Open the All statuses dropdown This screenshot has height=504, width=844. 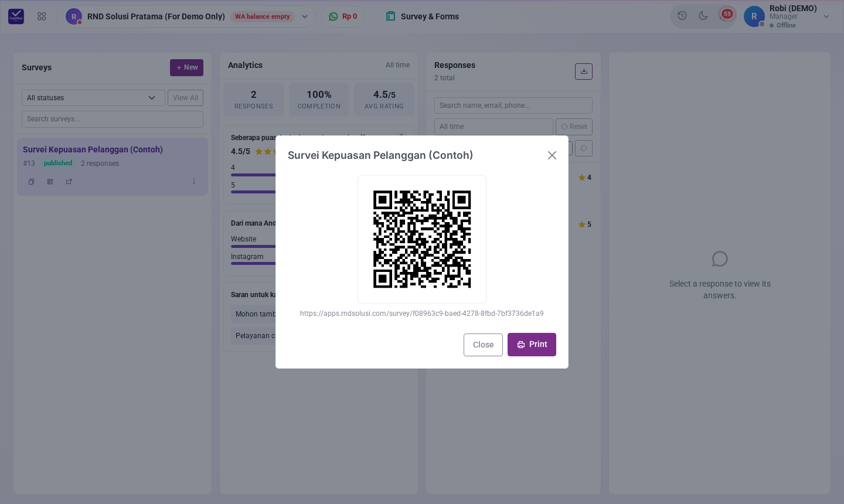tap(93, 98)
